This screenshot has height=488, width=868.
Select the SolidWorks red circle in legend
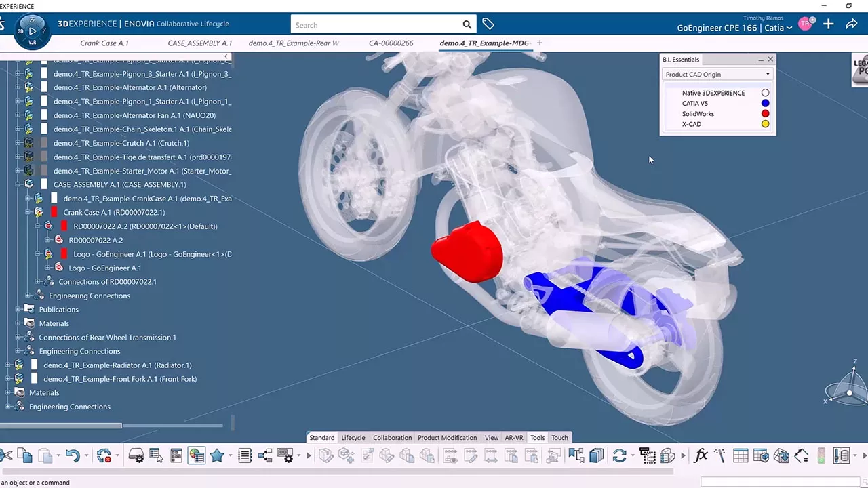coord(765,114)
